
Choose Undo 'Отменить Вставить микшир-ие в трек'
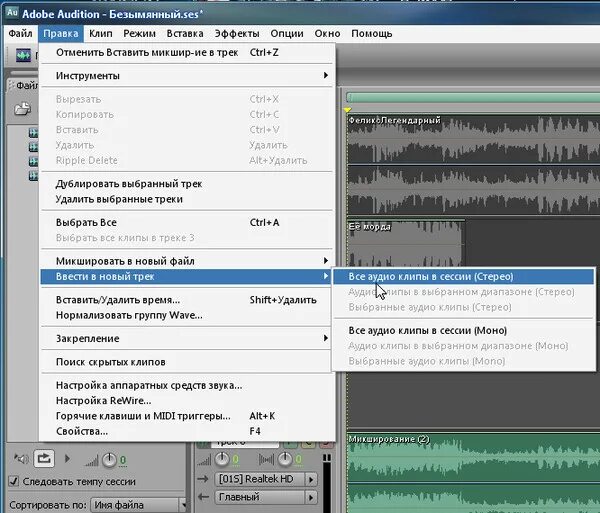pos(187,52)
